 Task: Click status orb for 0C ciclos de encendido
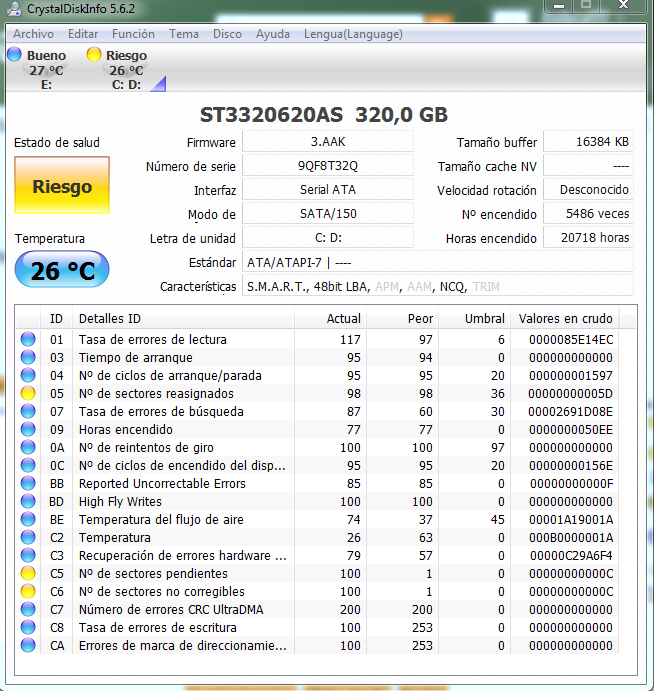(28, 465)
